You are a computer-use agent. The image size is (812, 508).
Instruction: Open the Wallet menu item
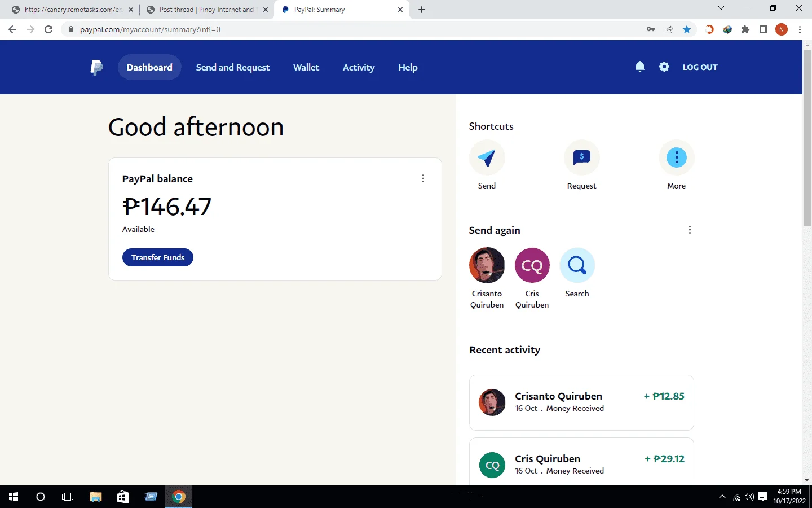tap(306, 67)
